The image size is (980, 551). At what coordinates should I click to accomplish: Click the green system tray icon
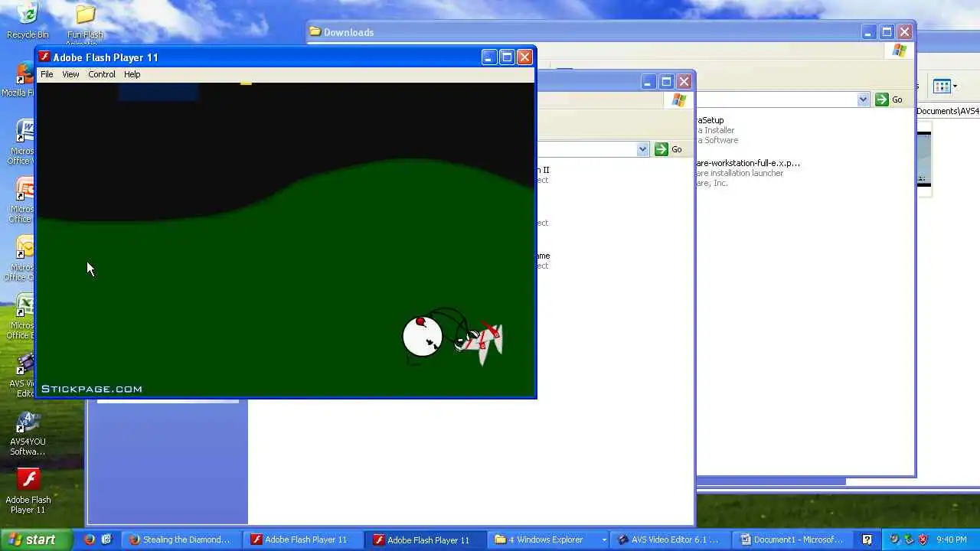tap(909, 540)
